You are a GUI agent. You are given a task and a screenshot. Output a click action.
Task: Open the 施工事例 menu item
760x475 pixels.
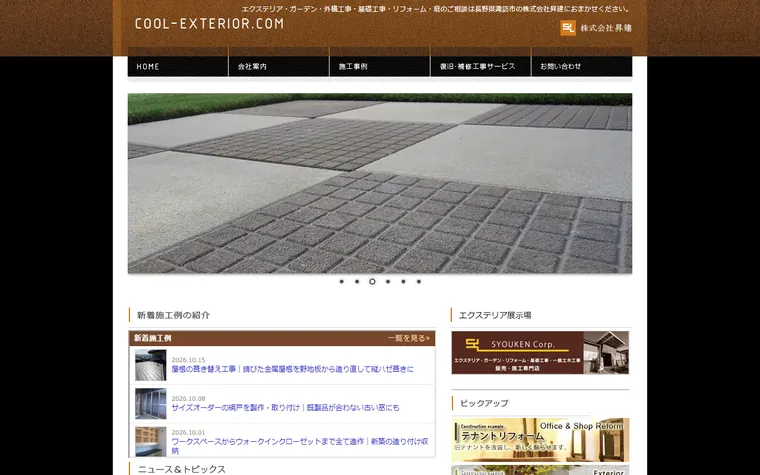tap(380, 66)
